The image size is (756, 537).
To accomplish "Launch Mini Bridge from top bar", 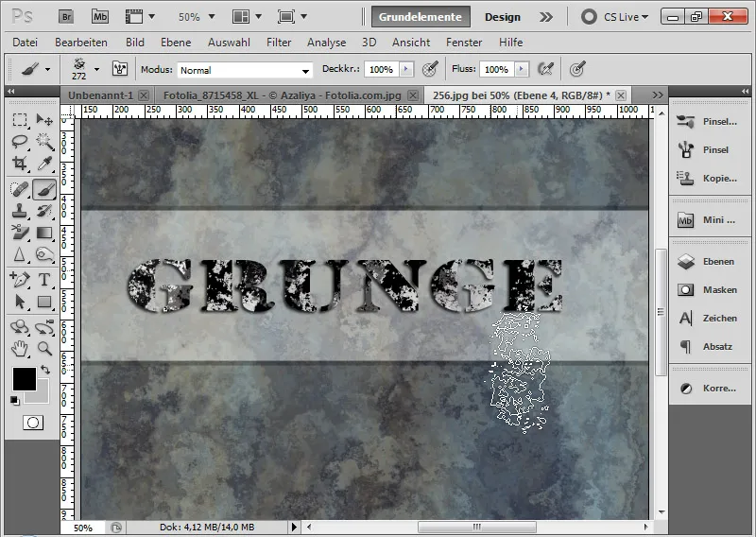I will (x=100, y=17).
